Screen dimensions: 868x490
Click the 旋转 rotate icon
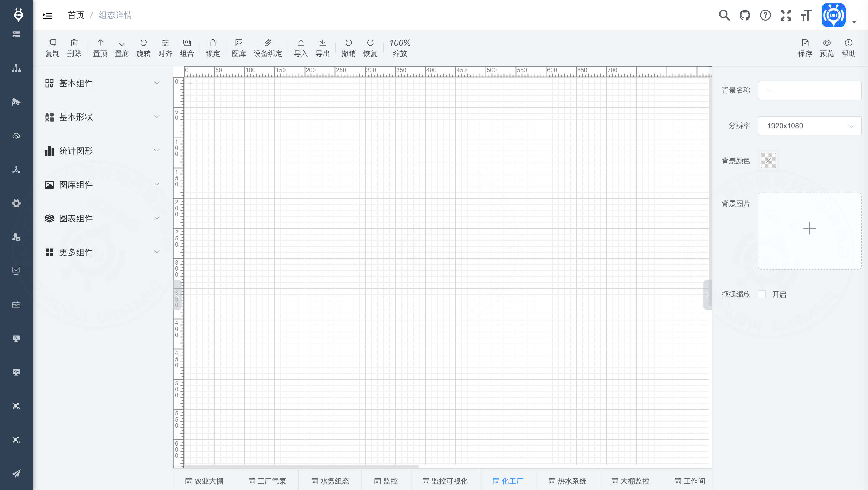point(143,43)
